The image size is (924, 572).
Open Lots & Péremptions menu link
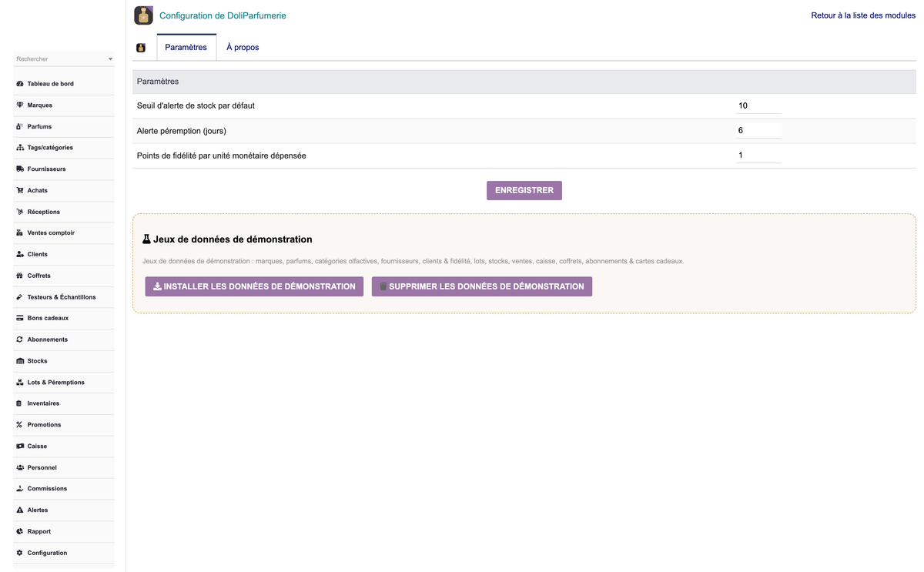56,382
